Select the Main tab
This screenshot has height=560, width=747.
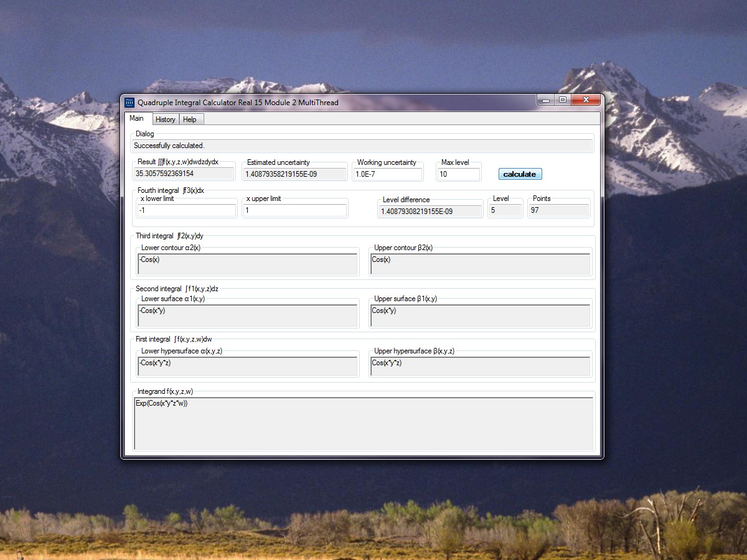pyautogui.click(x=136, y=118)
